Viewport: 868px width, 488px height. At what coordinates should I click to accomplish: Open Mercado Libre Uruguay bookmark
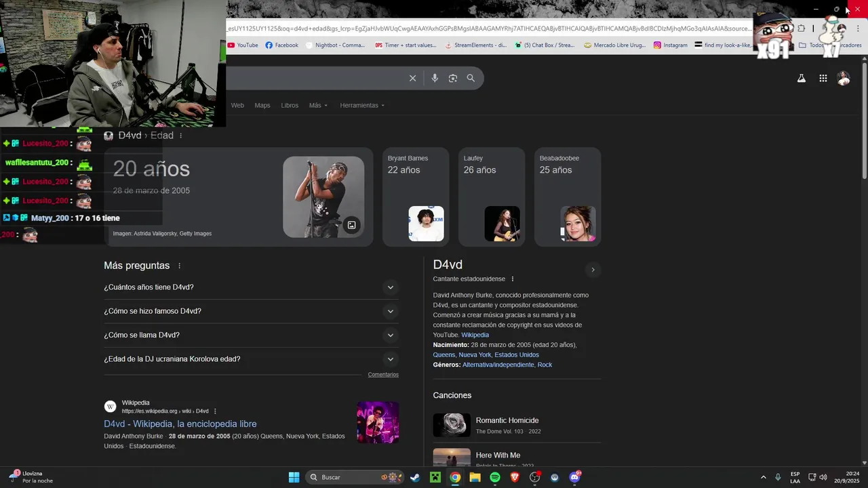(x=615, y=45)
